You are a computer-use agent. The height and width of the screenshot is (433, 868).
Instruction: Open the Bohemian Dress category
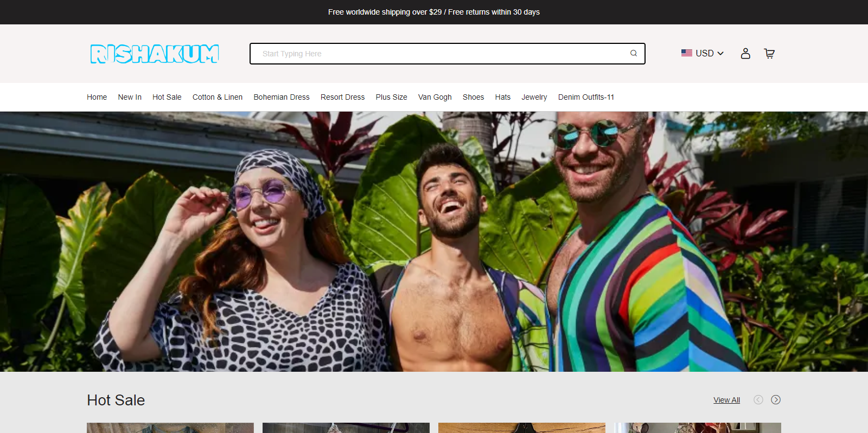tap(282, 97)
